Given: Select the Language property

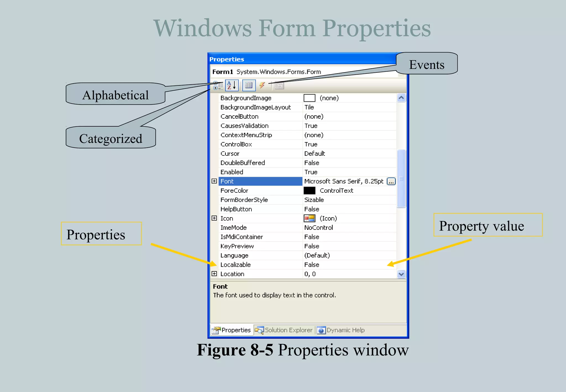Looking at the screenshot, I should tap(234, 255).
